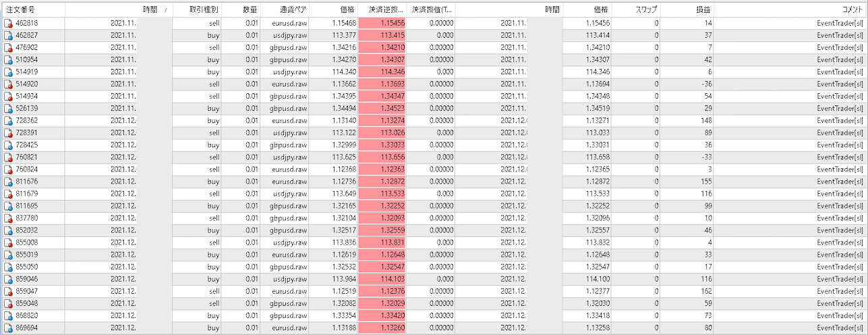
Task: Pick the icon of order 514934
Action: click(x=8, y=96)
